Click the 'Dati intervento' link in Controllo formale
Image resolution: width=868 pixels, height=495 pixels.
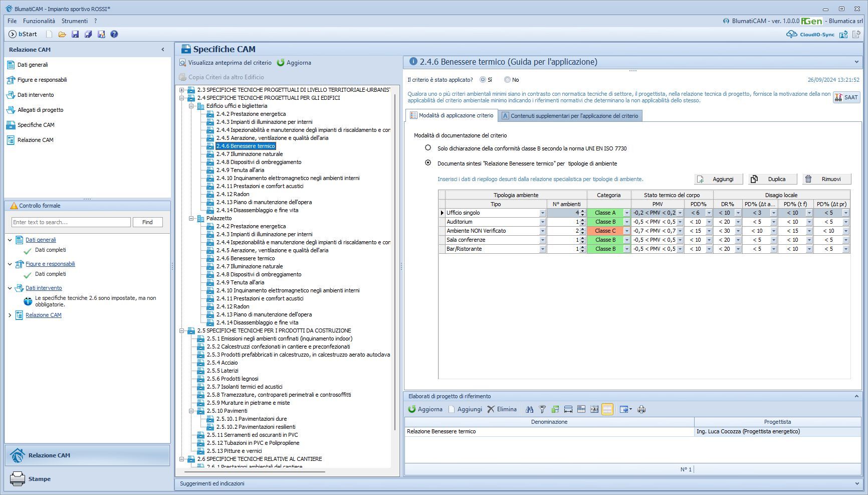coord(44,288)
